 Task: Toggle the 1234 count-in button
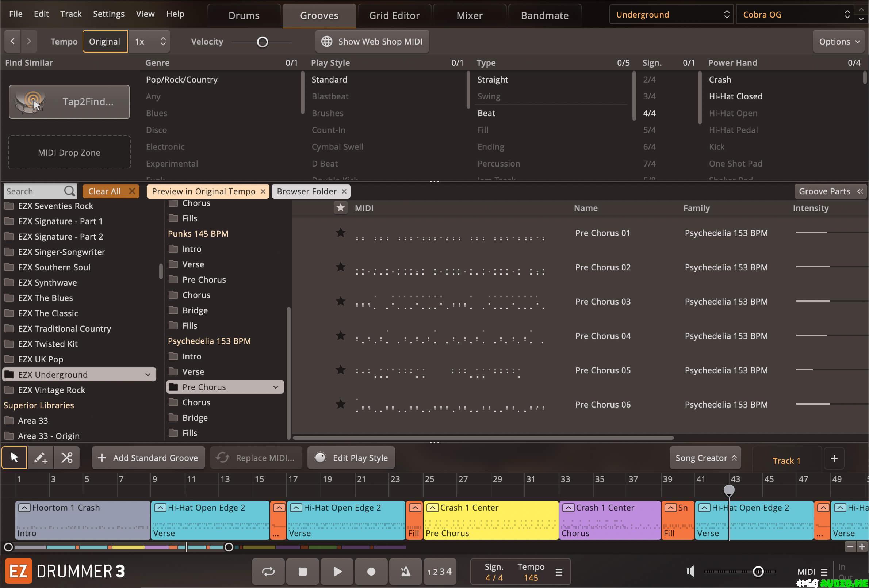(x=440, y=572)
